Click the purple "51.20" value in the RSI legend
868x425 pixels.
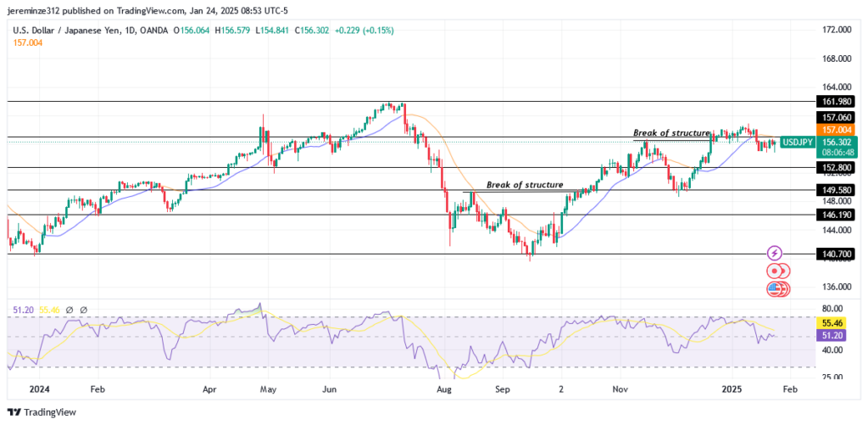(x=21, y=310)
